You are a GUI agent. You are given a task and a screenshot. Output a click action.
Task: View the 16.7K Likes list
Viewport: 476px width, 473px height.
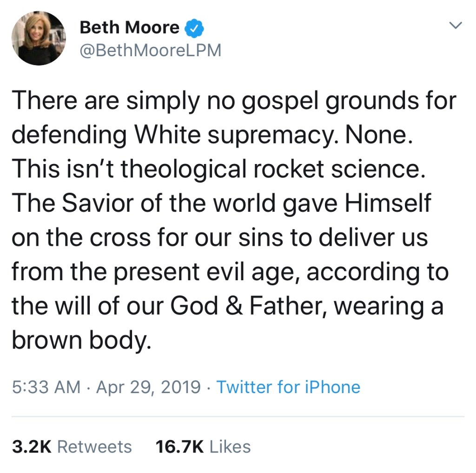[x=203, y=447]
